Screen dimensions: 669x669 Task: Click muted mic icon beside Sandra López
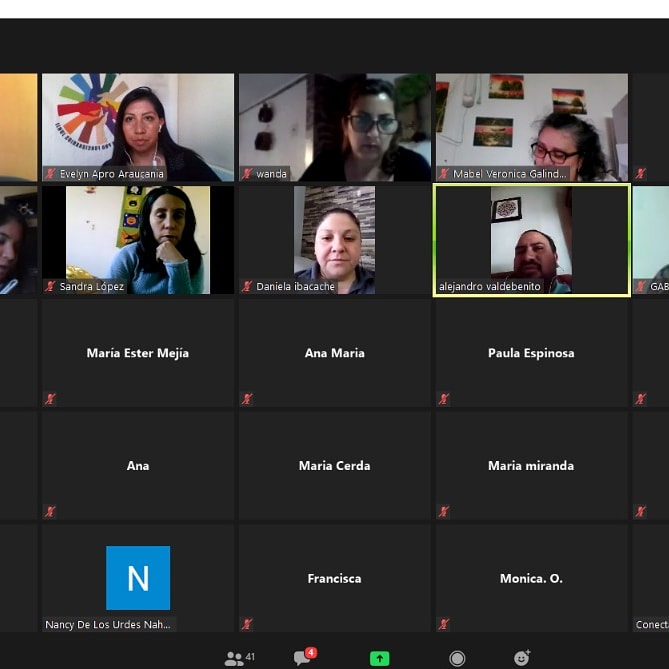[x=50, y=286]
